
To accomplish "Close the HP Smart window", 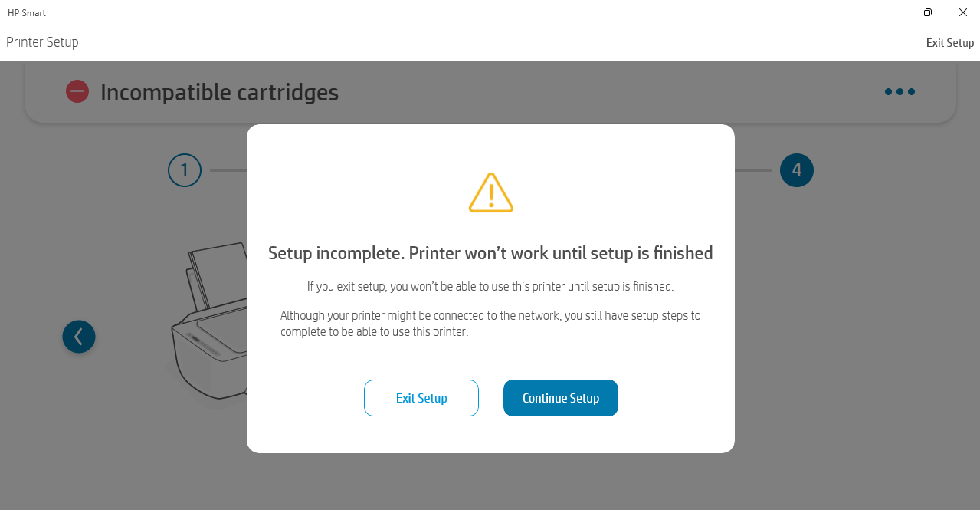I will [x=963, y=12].
